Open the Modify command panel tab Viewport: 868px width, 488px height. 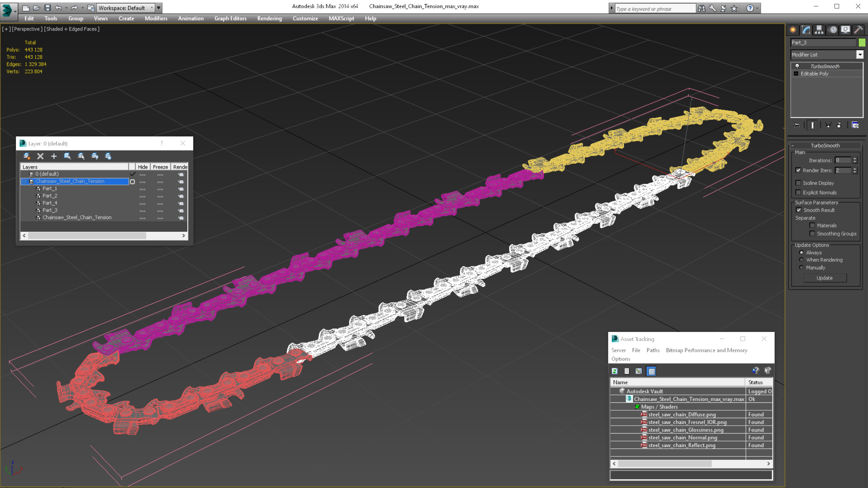pyautogui.click(x=806, y=30)
